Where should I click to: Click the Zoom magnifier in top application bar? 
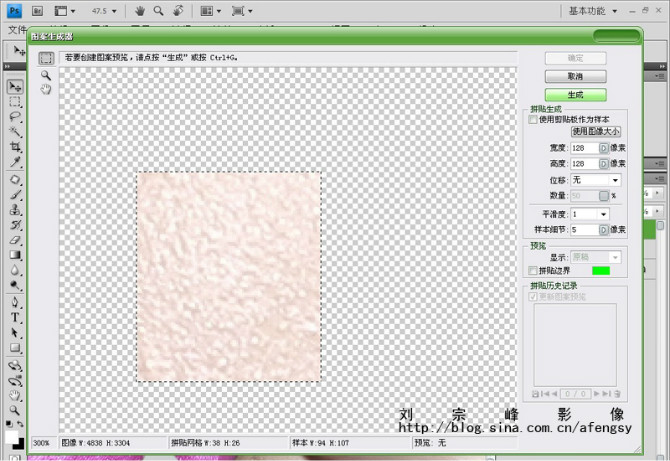click(x=159, y=11)
